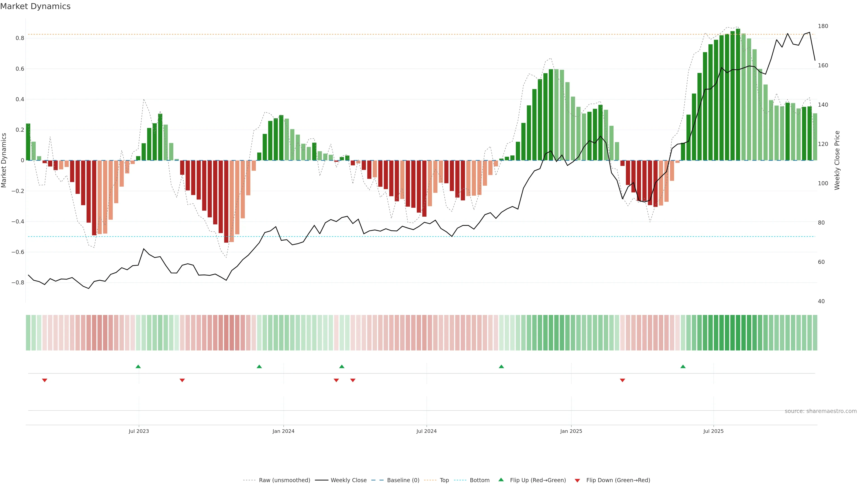Click the Jul 2025 x-axis label
The image size is (868, 488).
pyautogui.click(x=713, y=431)
